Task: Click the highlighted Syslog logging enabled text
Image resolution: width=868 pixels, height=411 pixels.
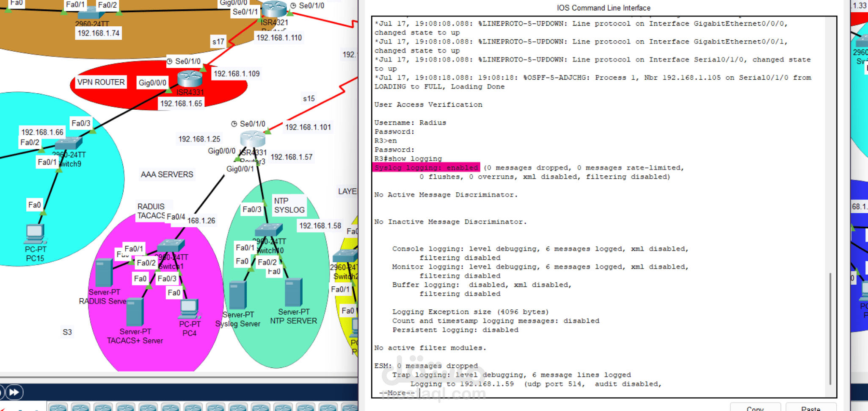Action: (426, 168)
